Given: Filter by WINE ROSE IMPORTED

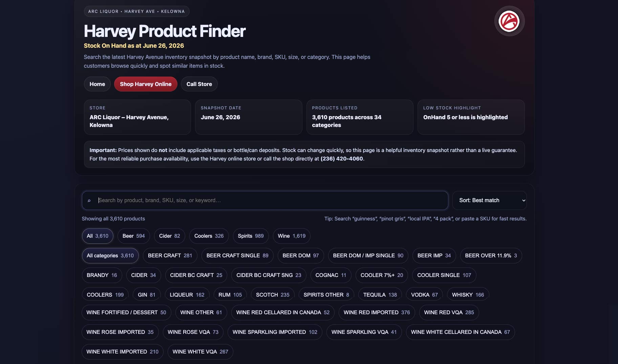Looking at the screenshot, I should [x=120, y=332].
